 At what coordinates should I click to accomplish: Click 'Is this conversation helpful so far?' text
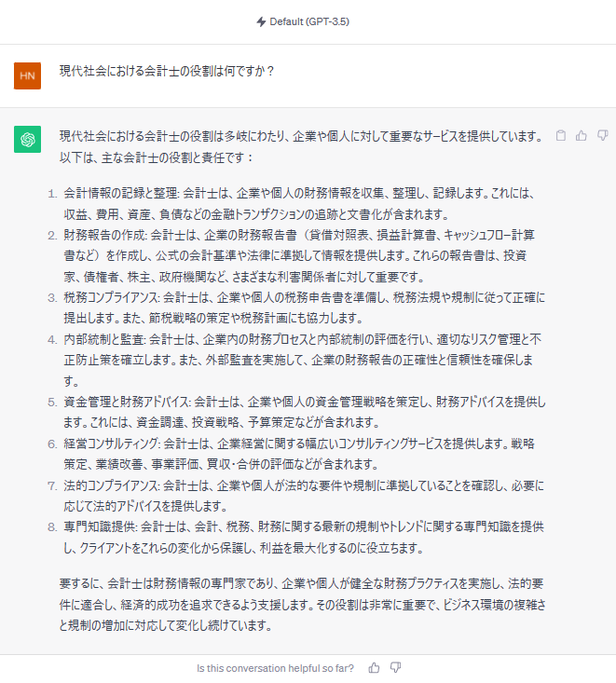pyautogui.click(x=275, y=668)
